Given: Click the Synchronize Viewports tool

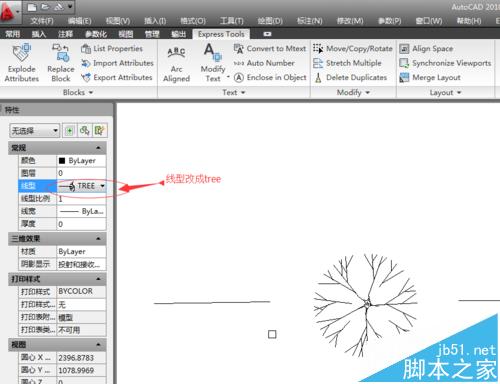Looking at the screenshot, I should click(x=445, y=63).
